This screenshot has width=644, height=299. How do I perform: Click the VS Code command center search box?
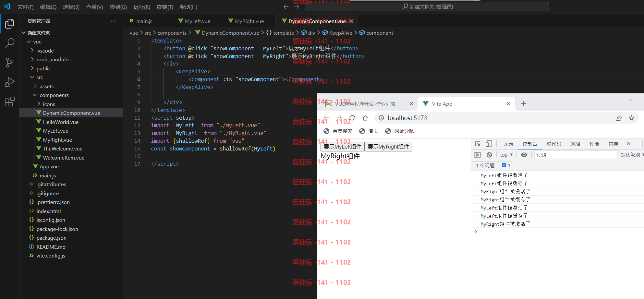[x=427, y=6]
